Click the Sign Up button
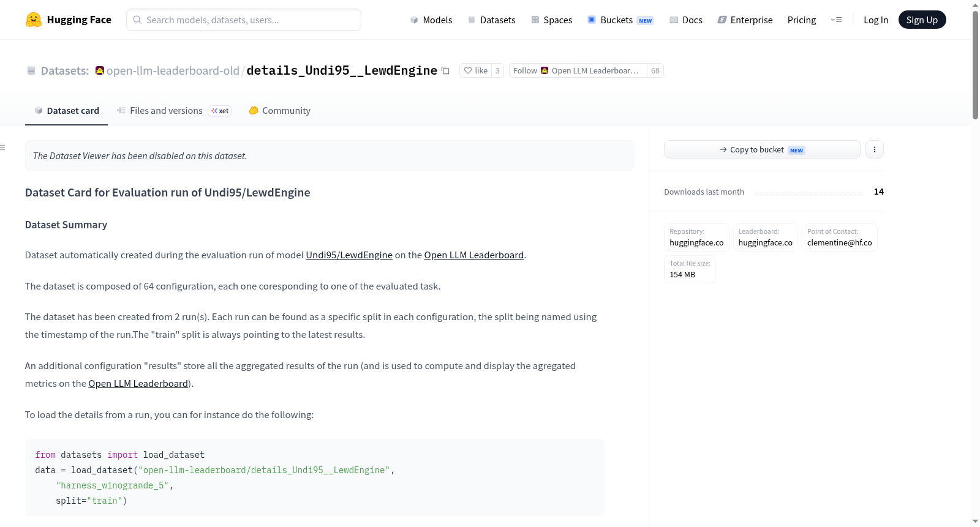Viewport: 980px width, 527px height. pos(922,20)
